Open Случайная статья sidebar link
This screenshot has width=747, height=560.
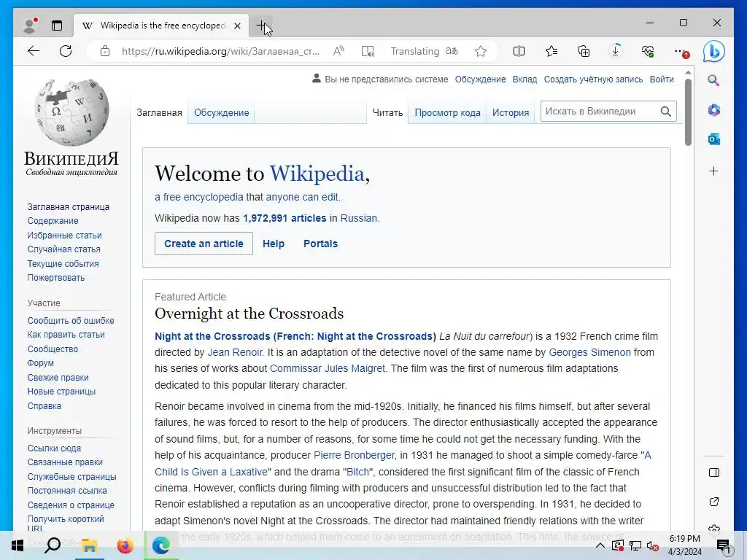pyautogui.click(x=64, y=249)
